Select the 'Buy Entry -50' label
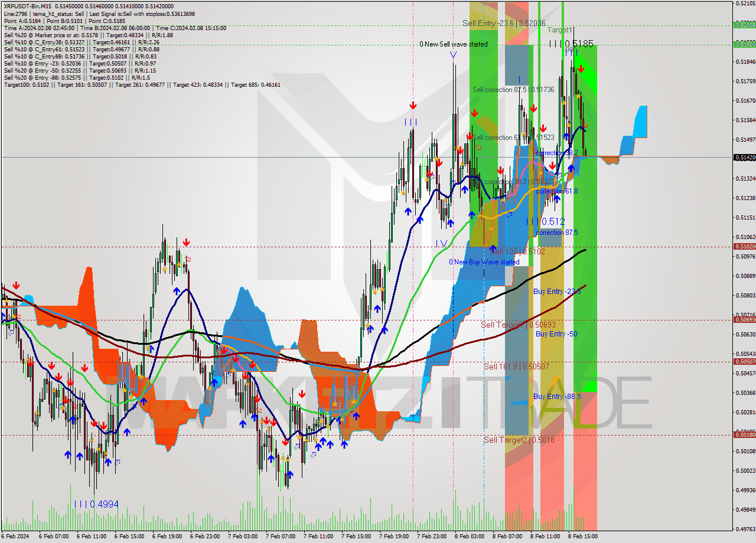 [556, 334]
